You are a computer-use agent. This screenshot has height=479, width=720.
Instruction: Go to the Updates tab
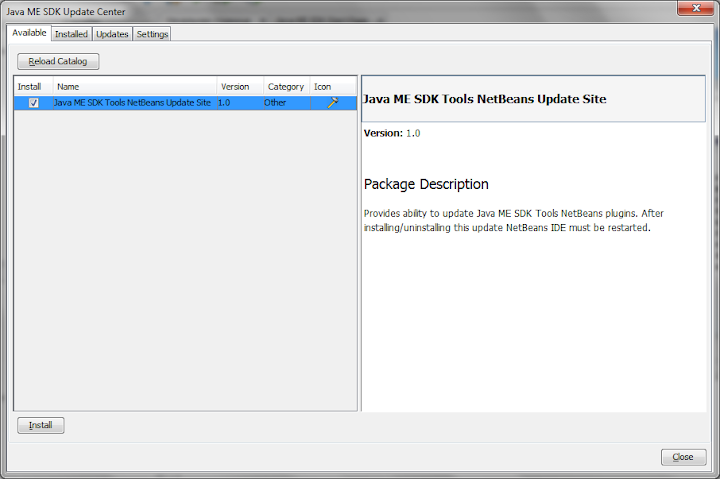click(x=112, y=34)
